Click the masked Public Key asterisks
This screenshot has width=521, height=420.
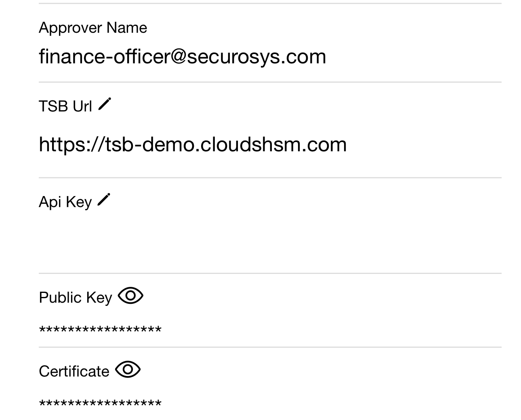[100, 330]
